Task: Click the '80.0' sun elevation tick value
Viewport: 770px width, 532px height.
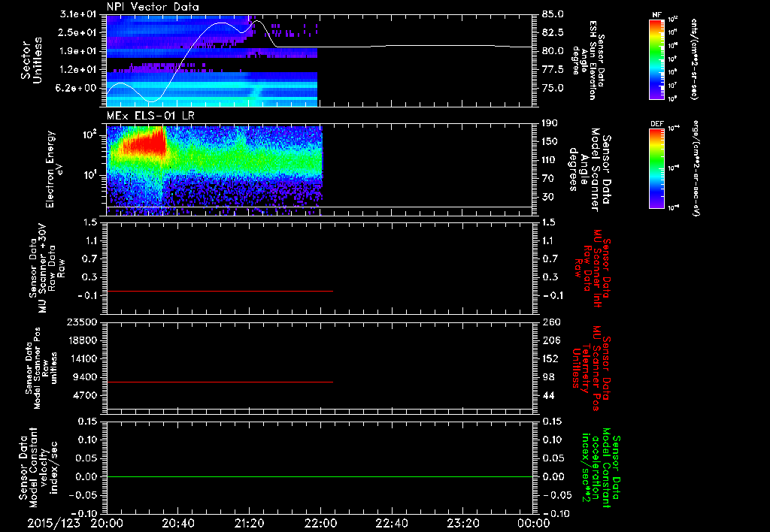Action: [553, 51]
